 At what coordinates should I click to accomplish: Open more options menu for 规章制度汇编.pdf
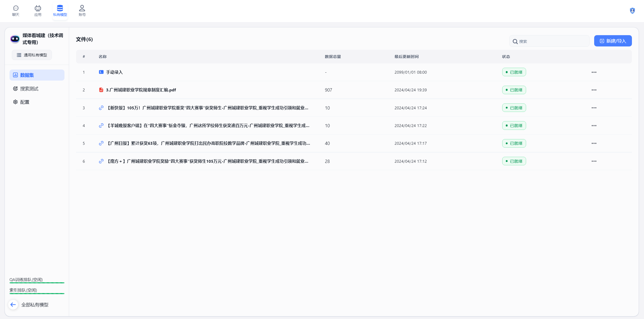point(594,90)
